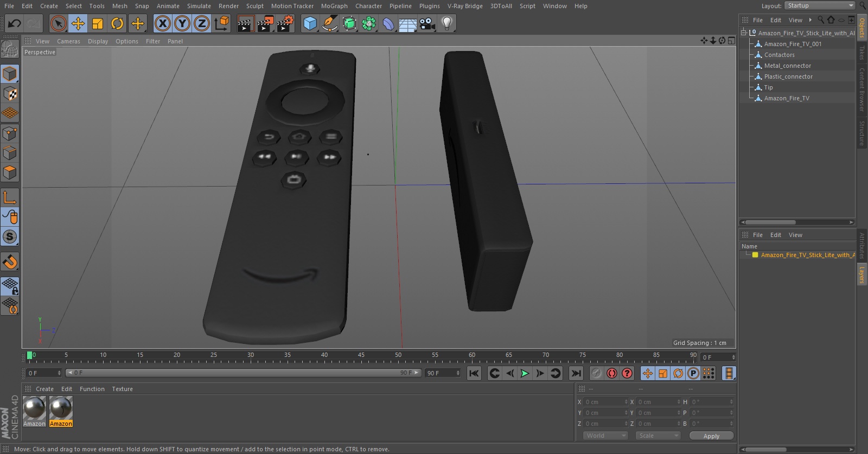
Task: Click the first Amazon material thumbnail
Action: pyautogui.click(x=34, y=408)
